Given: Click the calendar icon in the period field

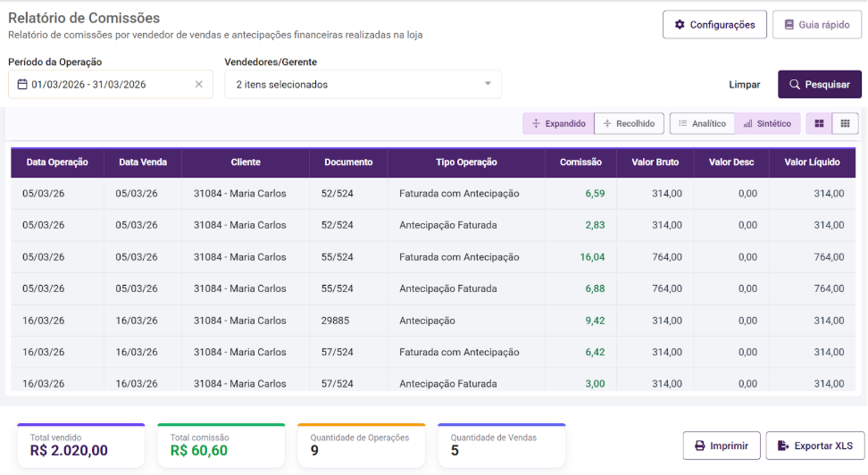Looking at the screenshot, I should (22, 85).
